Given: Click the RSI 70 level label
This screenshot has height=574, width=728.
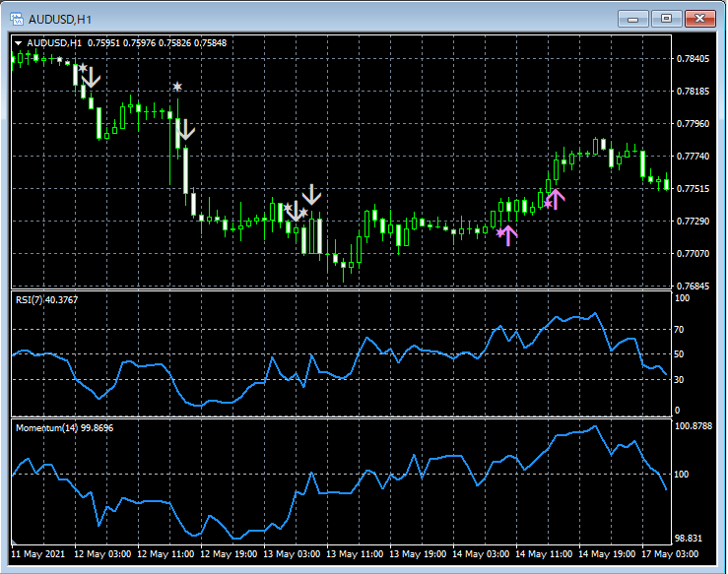Looking at the screenshot, I should click(x=679, y=330).
